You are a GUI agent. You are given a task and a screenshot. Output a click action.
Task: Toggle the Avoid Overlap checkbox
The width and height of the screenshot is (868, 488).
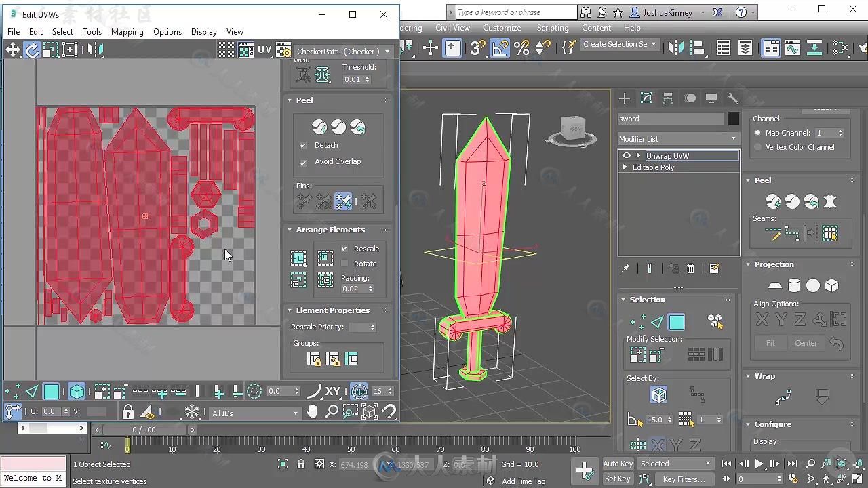[x=303, y=162]
